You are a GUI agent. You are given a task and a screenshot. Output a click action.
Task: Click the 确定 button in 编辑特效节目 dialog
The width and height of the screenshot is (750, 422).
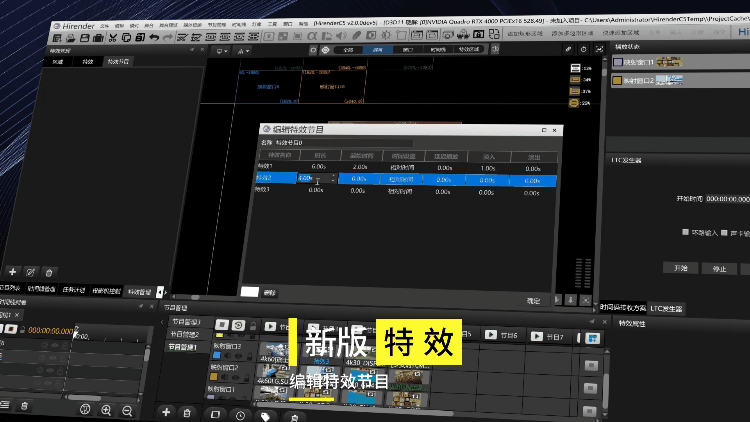tap(533, 300)
